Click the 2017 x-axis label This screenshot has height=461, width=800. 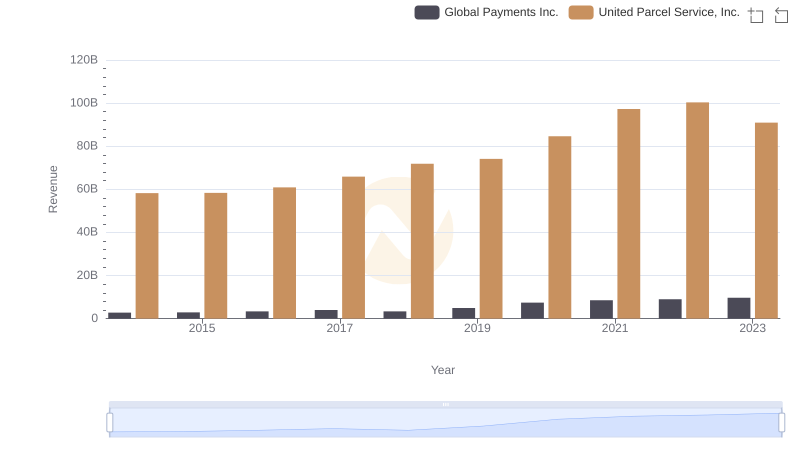click(340, 328)
